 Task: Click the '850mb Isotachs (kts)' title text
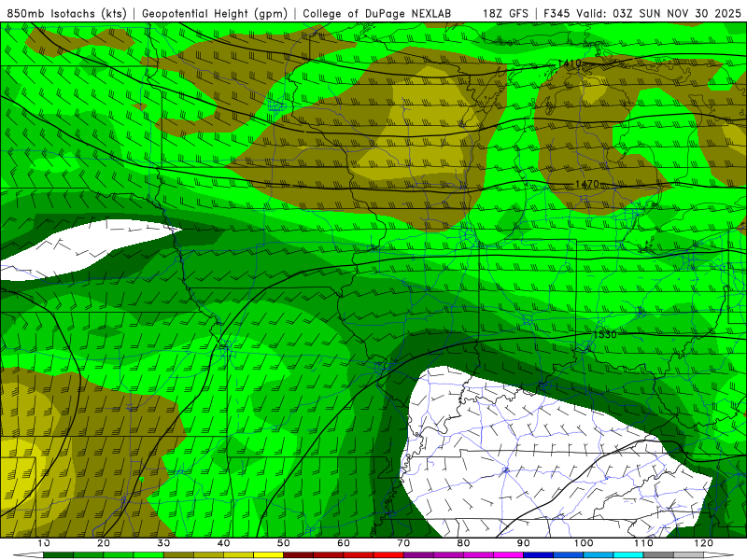pos(66,13)
